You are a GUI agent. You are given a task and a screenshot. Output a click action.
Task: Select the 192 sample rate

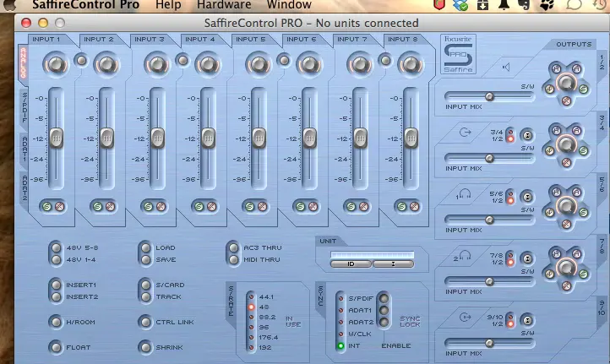pos(251,348)
